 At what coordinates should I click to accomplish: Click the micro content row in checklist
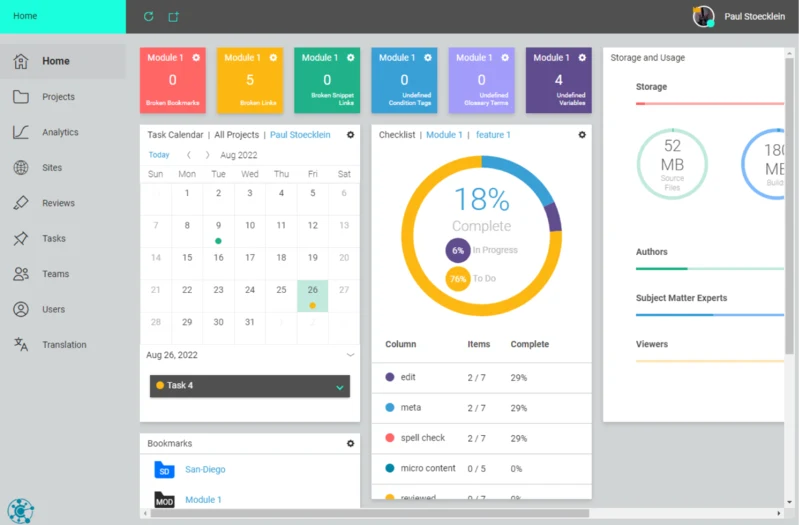click(482, 468)
